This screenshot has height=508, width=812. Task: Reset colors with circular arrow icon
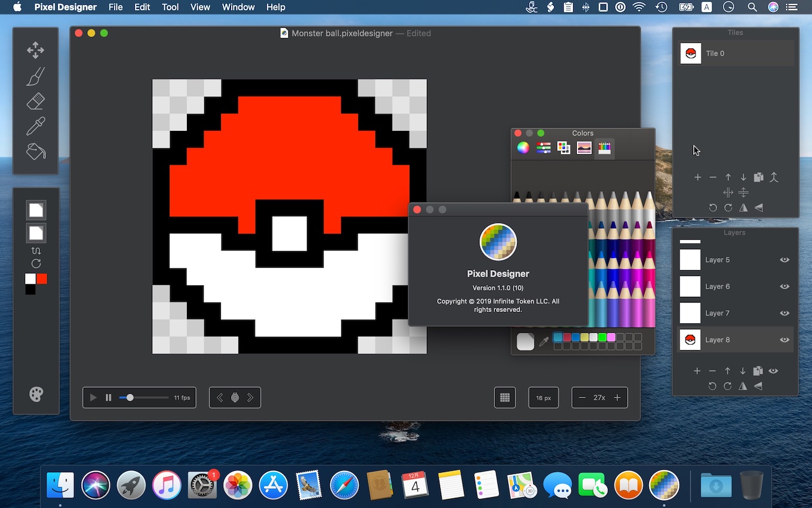tap(36, 264)
